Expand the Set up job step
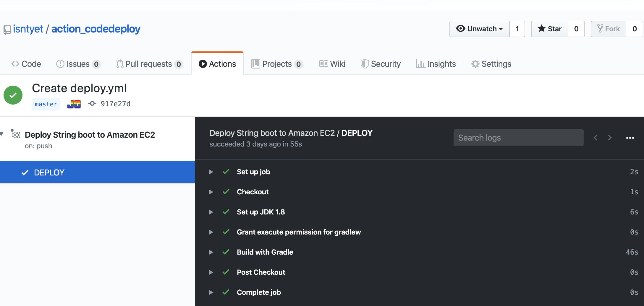The width and height of the screenshot is (644, 306). pos(211,172)
